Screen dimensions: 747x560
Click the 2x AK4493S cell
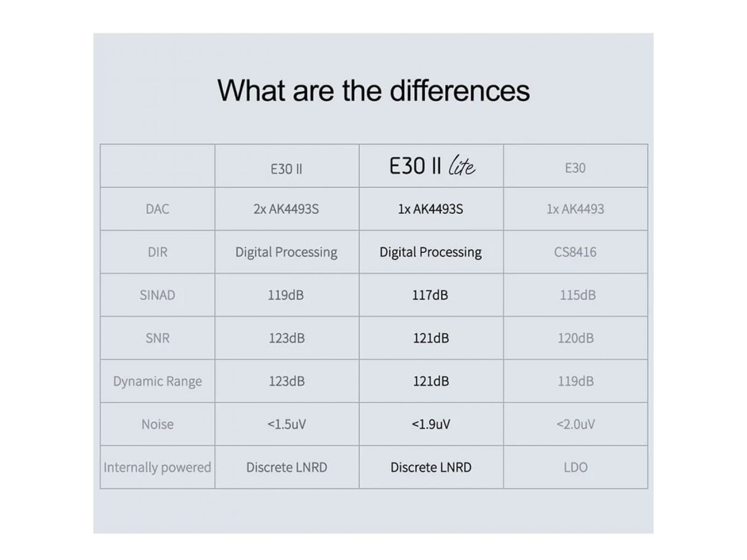(x=286, y=209)
